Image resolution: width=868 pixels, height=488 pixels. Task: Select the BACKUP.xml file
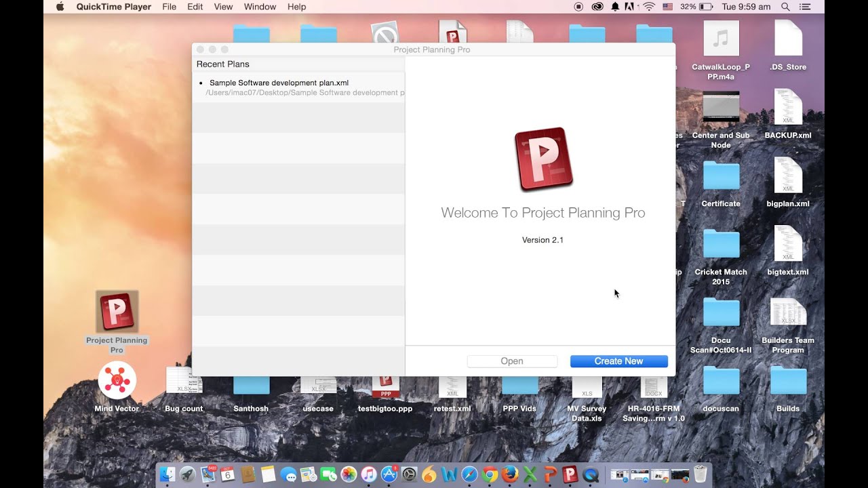(788, 114)
